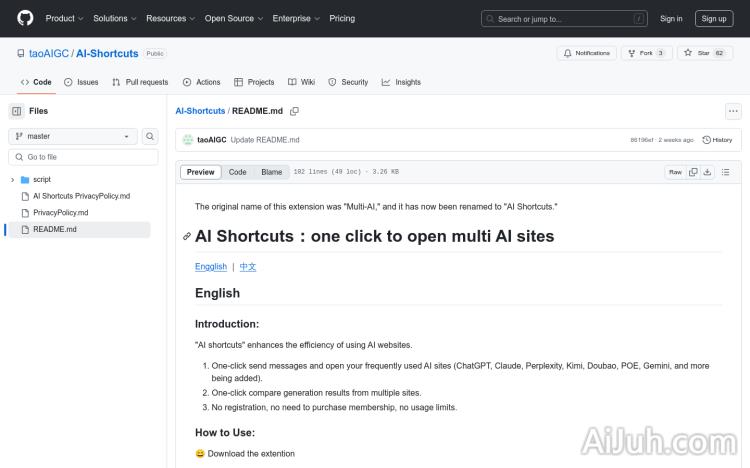Expand the Product menu
This screenshot has height=468, width=750.
coord(65,18)
